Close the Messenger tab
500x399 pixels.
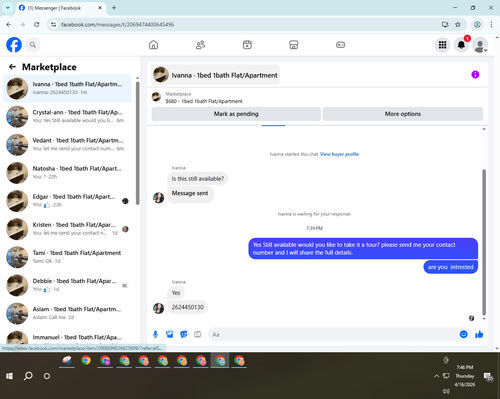(x=100, y=8)
